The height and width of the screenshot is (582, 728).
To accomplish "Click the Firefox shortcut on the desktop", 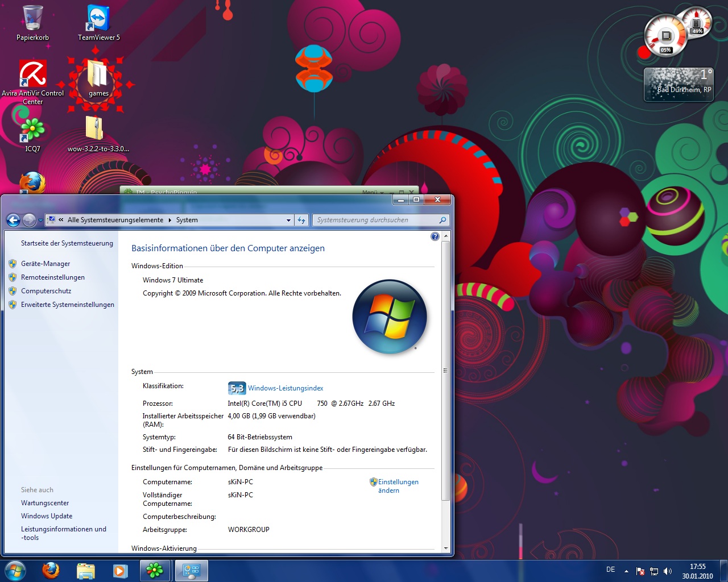I will (32, 183).
